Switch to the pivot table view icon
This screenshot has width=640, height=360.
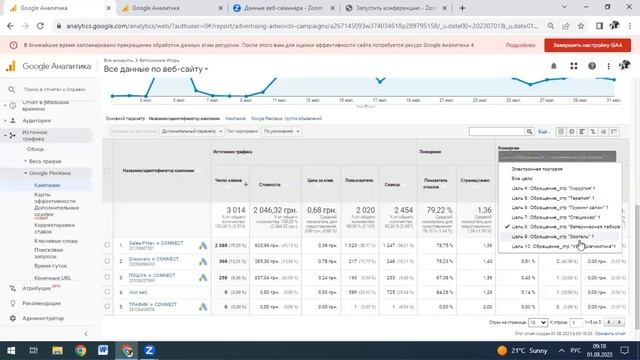pos(614,131)
